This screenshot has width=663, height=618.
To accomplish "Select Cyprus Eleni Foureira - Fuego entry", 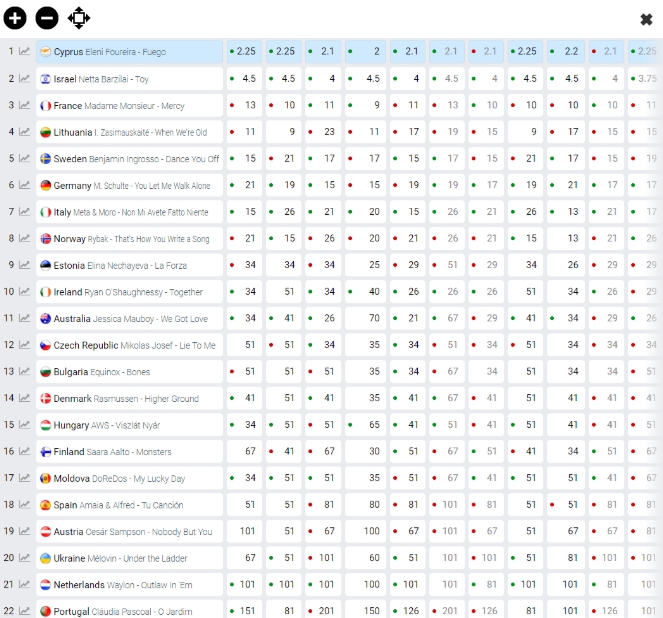I will pyautogui.click(x=129, y=52).
